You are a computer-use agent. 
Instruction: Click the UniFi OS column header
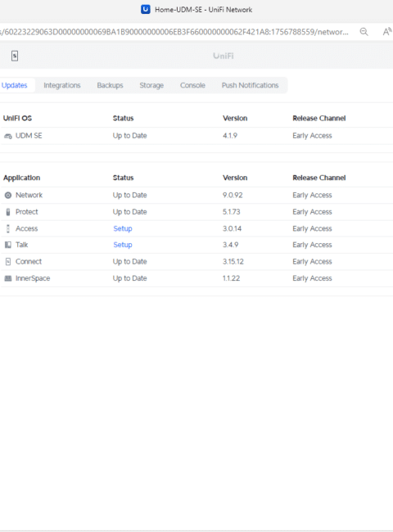coord(17,119)
